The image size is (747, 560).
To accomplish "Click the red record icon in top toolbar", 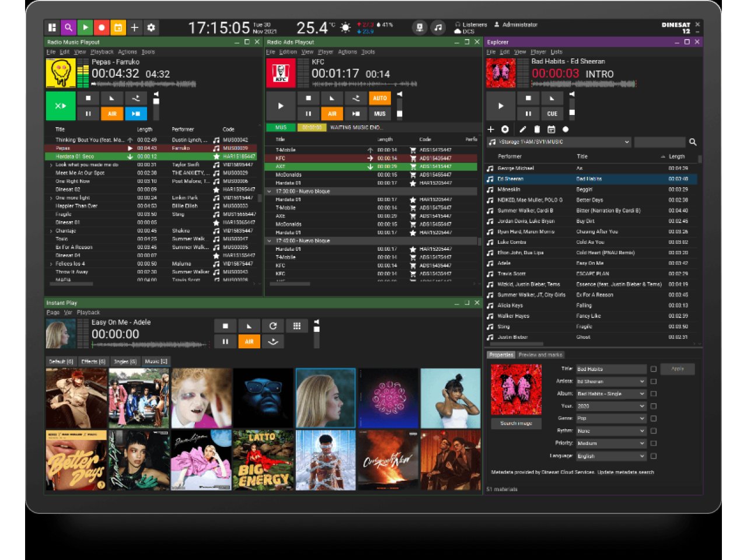I will point(102,27).
